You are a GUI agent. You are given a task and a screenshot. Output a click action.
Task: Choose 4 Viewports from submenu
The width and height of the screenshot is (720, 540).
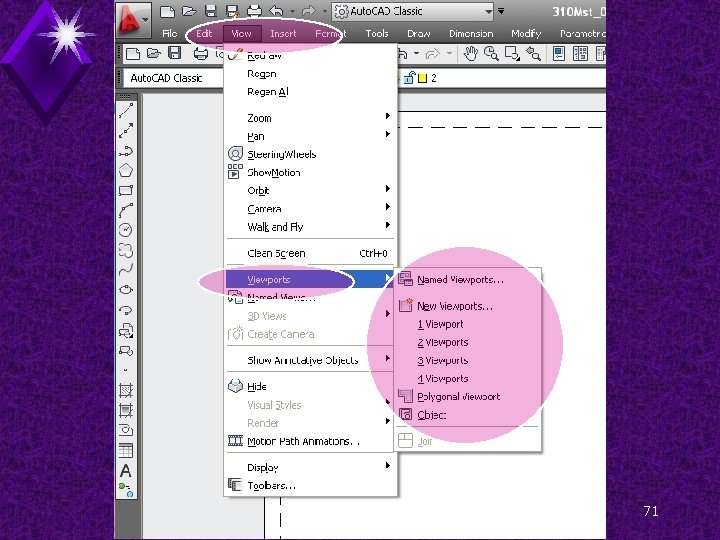coord(468,379)
